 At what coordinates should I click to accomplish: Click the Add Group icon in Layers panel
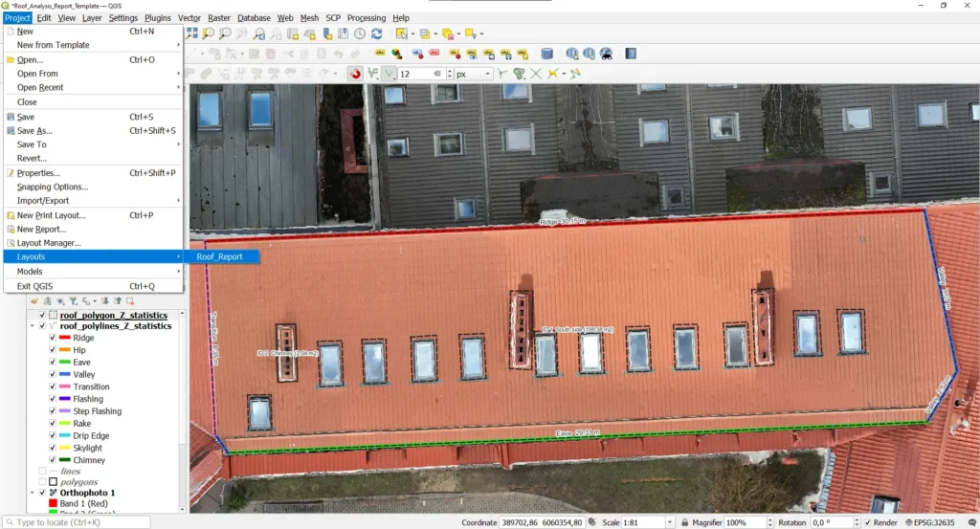(x=47, y=301)
